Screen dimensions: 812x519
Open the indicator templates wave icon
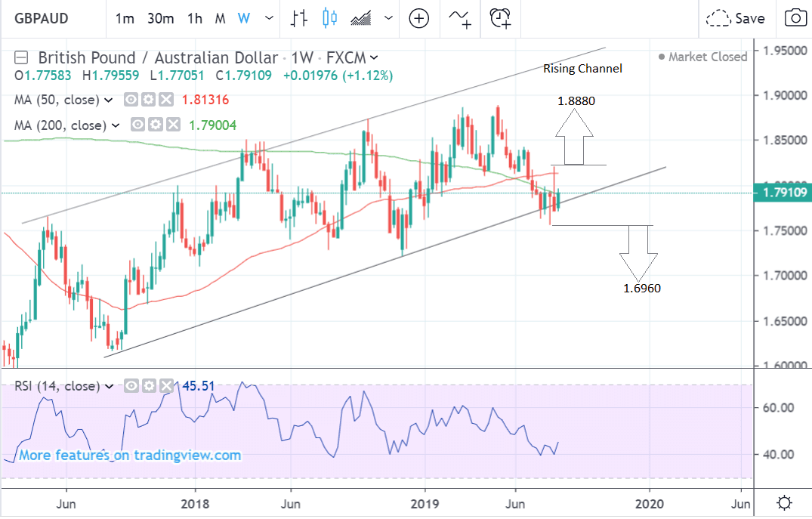click(x=458, y=18)
